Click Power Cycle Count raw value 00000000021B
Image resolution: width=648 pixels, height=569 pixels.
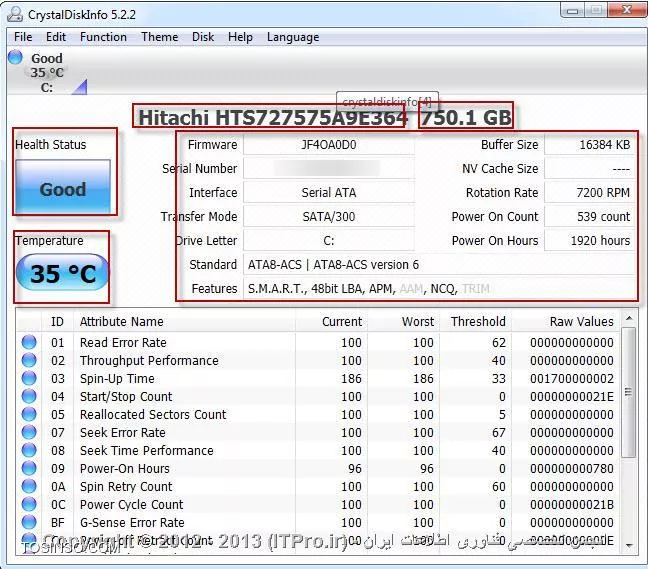coord(572,505)
